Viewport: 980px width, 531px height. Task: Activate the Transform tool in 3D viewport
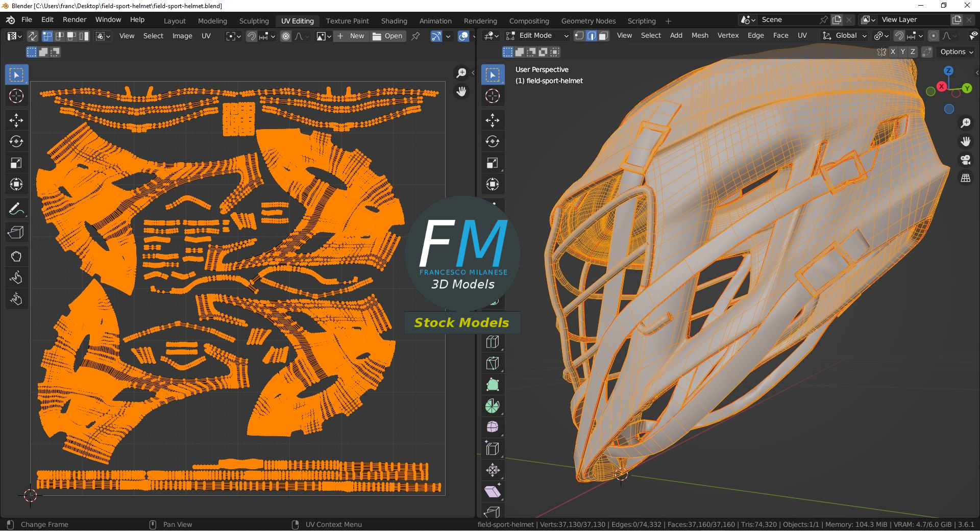coord(493,185)
